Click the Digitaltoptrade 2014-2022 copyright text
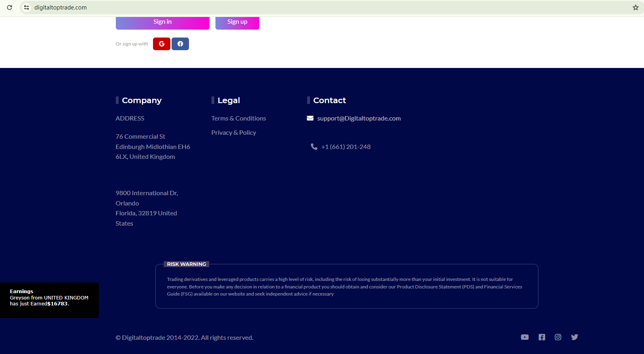The height and width of the screenshot is (354, 644). (x=185, y=337)
